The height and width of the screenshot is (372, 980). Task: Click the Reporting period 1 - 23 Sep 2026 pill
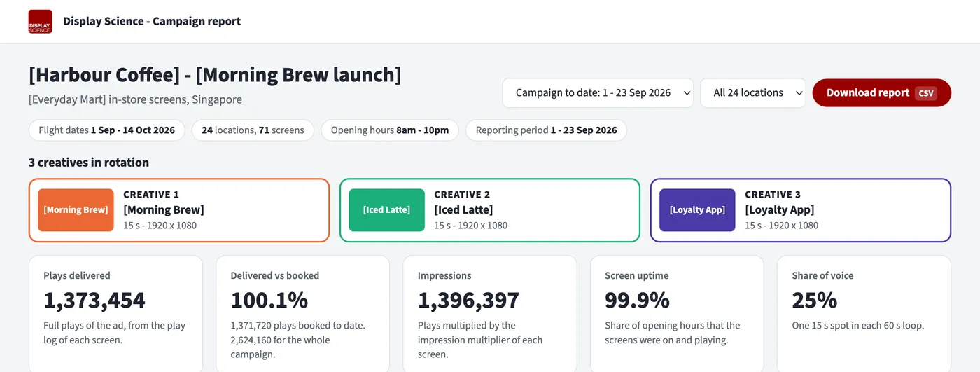click(546, 130)
